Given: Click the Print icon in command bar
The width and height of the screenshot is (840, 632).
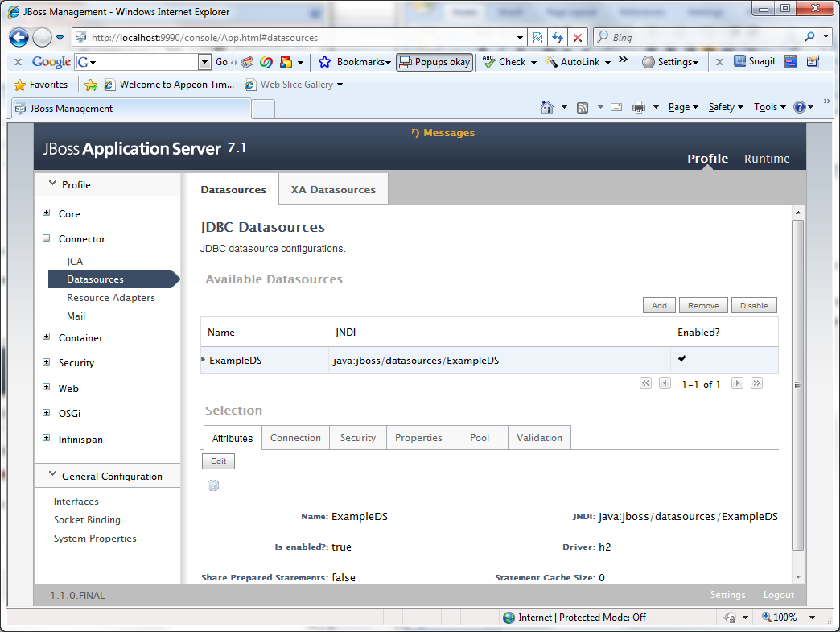Looking at the screenshot, I should coord(639,107).
